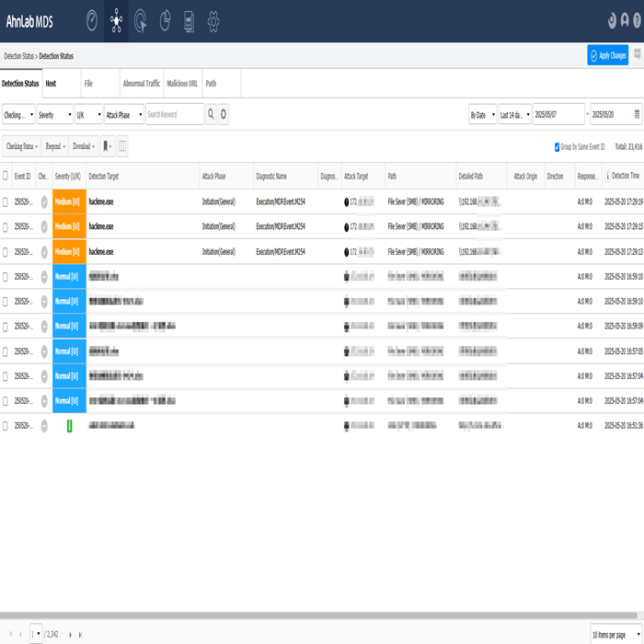Click the bookmark icon in the action toolbar
This screenshot has height=644, width=644.
(x=107, y=146)
